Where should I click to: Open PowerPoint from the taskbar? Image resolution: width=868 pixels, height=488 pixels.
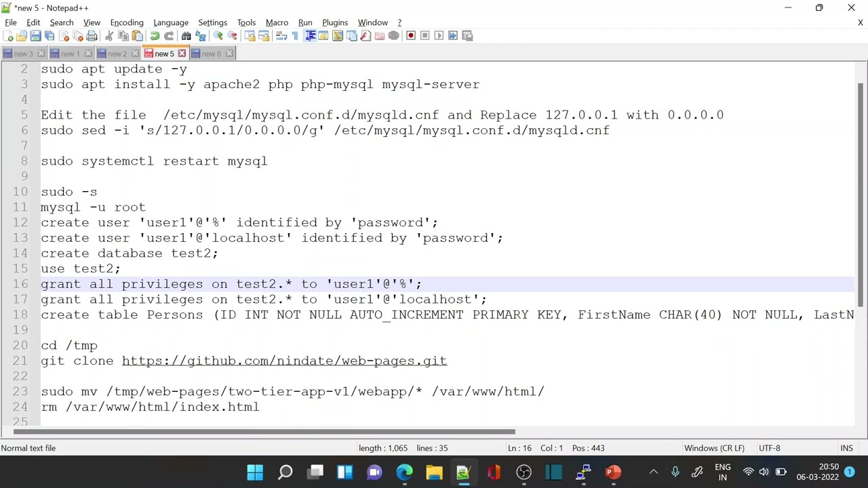(613, 472)
